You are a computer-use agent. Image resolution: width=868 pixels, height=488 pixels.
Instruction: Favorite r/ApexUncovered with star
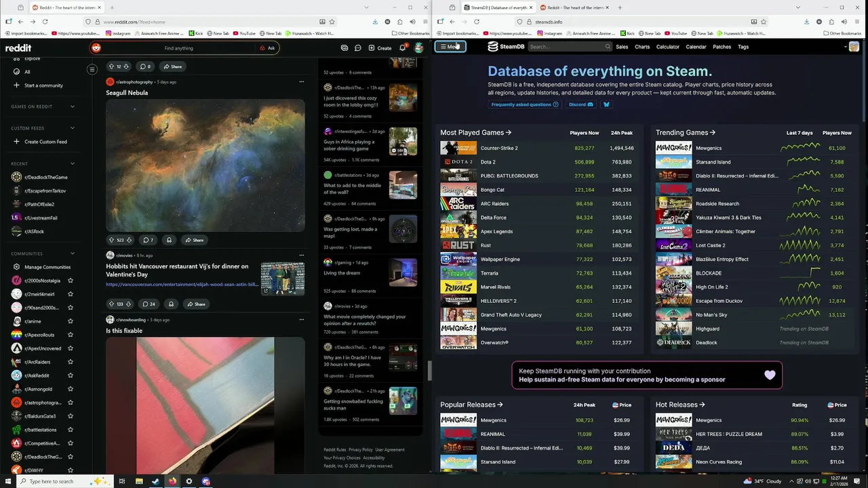coord(71,348)
